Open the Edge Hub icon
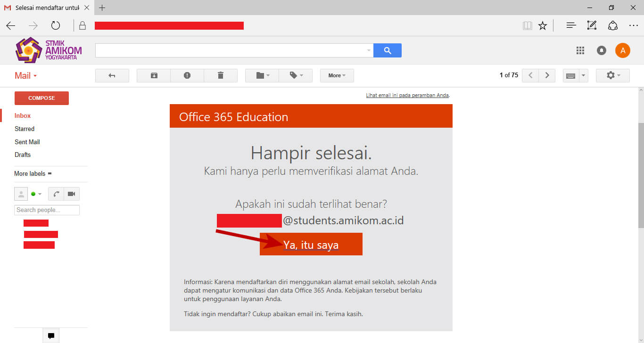The width and height of the screenshot is (644, 343). [x=571, y=25]
